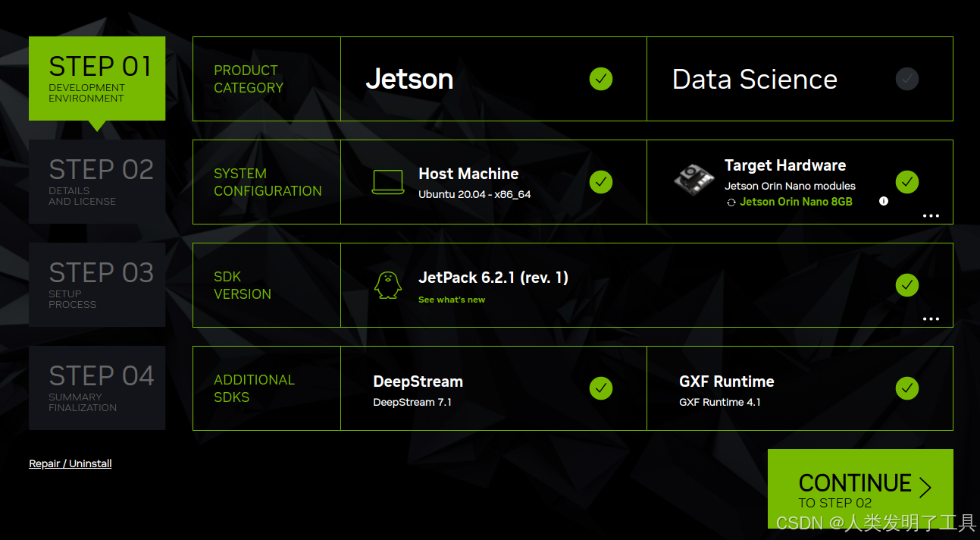Image resolution: width=980 pixels, height=540 pixels.
Task: Open the three-dot options in SDK Version row
Action: click(931, 319)
